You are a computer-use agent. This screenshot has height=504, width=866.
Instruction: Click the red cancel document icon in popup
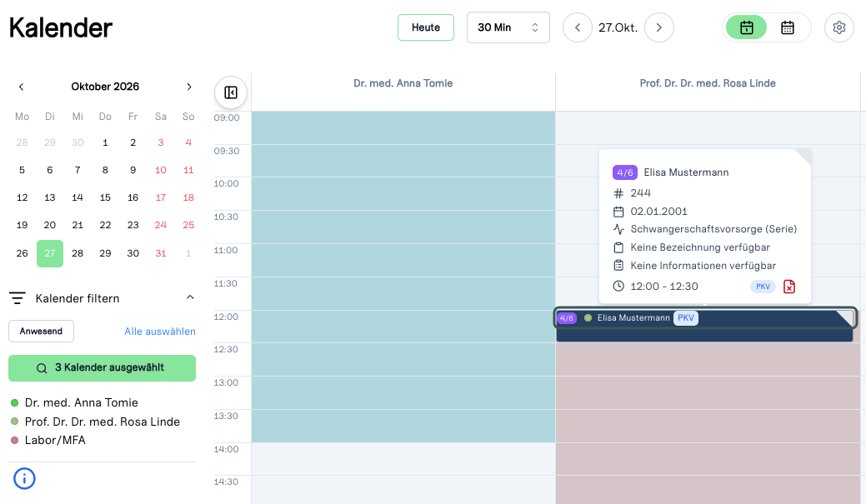(x=789, y=287)
